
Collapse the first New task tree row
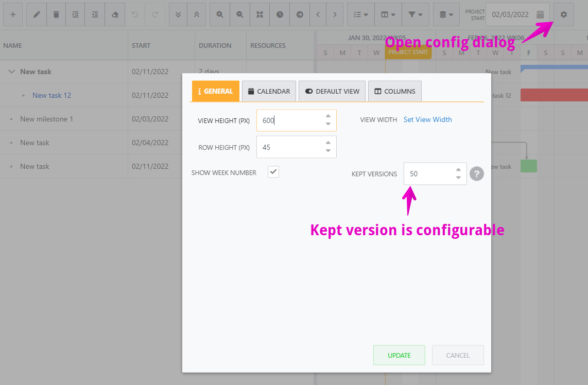pos(12,72)
